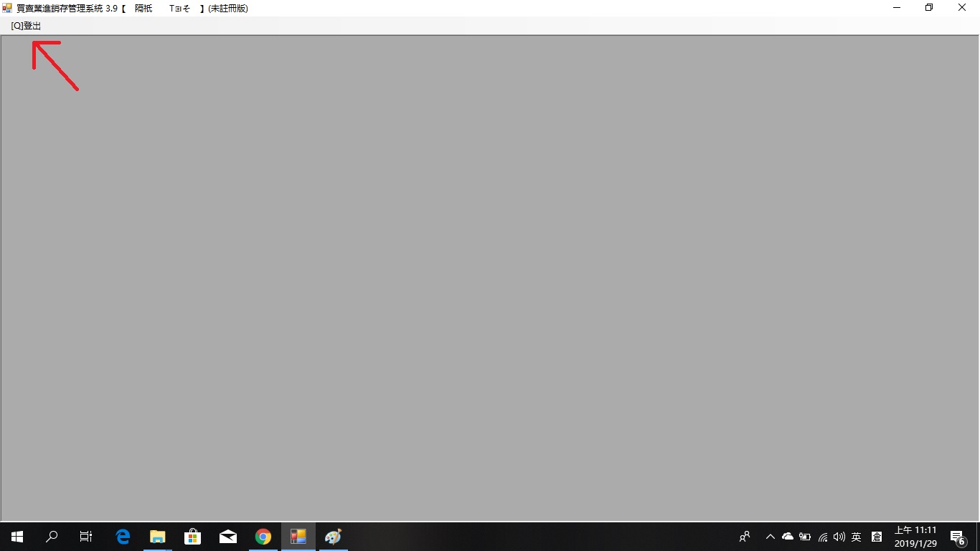
Task: Open Action Center notifications icon
Action: click(957, 537)
